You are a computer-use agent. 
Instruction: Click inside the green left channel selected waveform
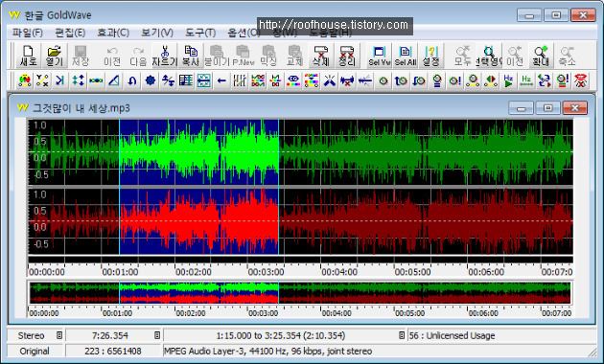tap(198, 152)
